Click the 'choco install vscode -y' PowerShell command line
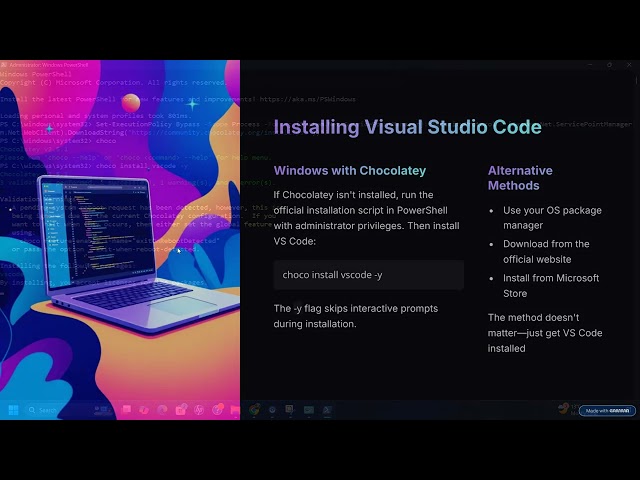The height and width of the screenshot is (480, 640). pyautogui.click(x=94, y=166)
